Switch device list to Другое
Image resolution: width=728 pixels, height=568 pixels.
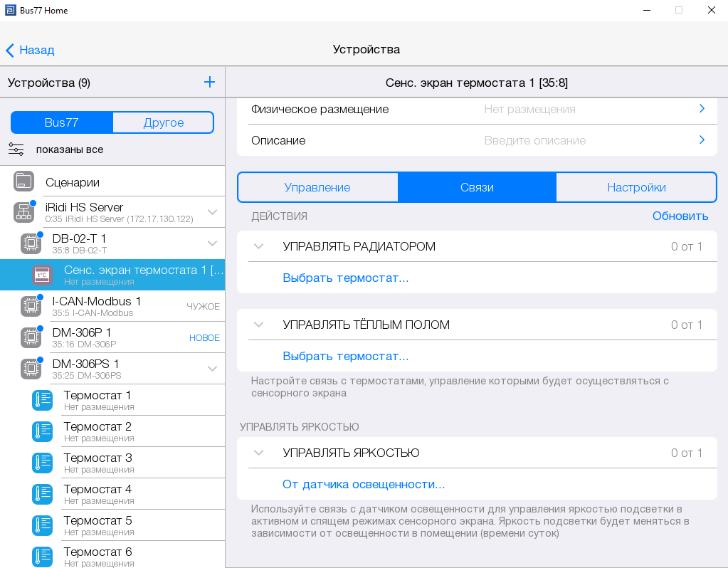tap(163, 122)
